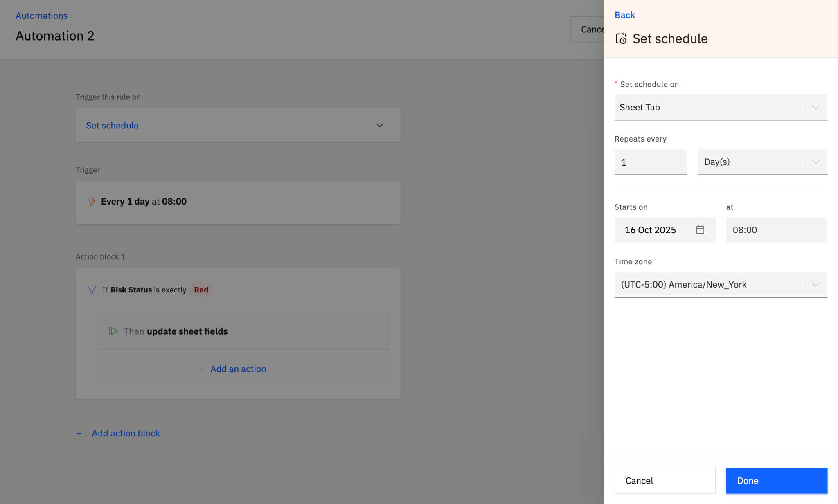
Task: Click the plus icon beside Add action block
Action: [79, 433]
